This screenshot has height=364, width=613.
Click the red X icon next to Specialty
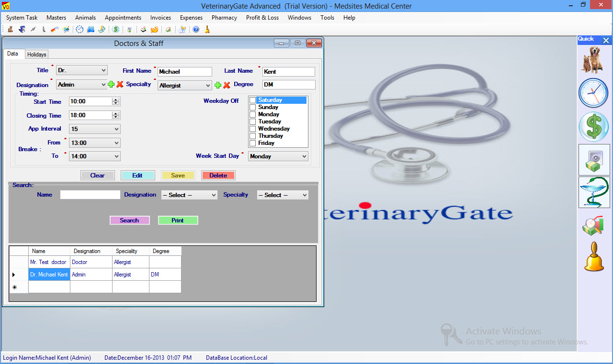click(x=227, y=85)
